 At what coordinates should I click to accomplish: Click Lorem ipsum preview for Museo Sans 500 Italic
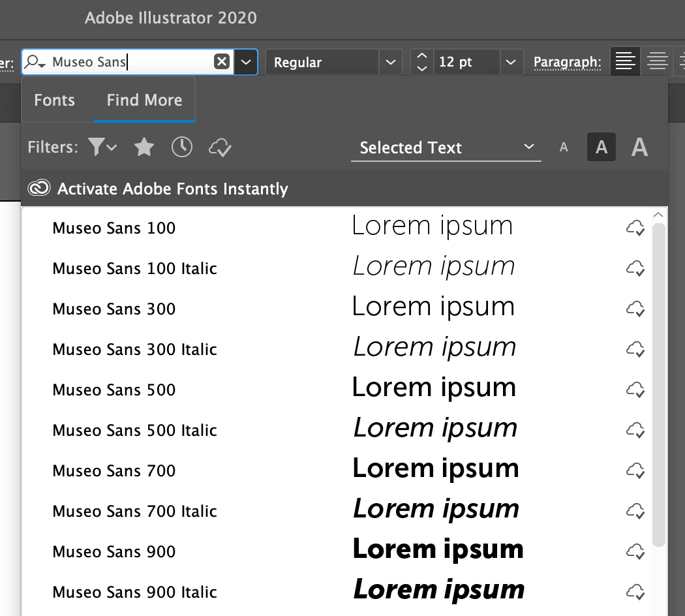[x=435, y=429]
